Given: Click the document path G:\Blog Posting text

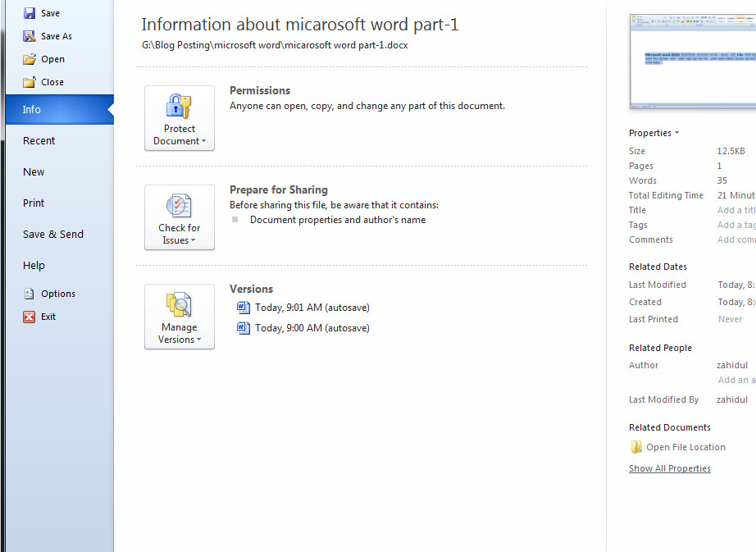Looking at the screenshot, I should [275, 45].
